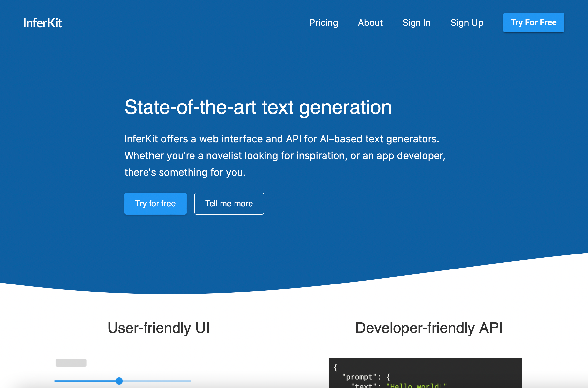Click the Tell me more button
The height and width of the screenshot is (388, 588).
coord(229,203)
